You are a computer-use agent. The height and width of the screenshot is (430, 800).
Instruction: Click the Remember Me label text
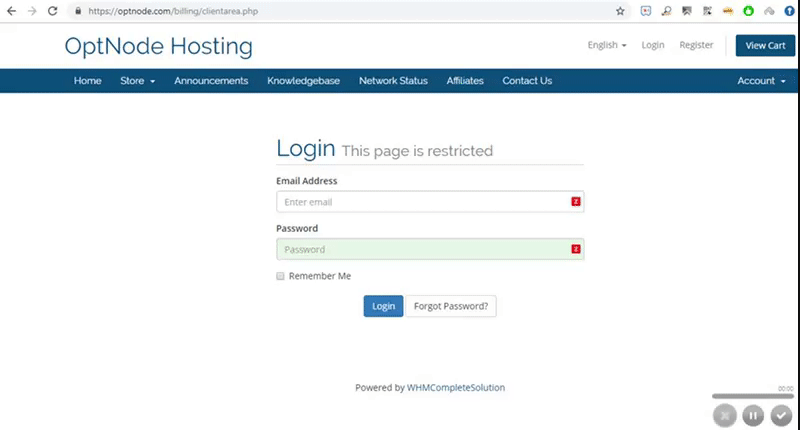(x=319, y=276)
